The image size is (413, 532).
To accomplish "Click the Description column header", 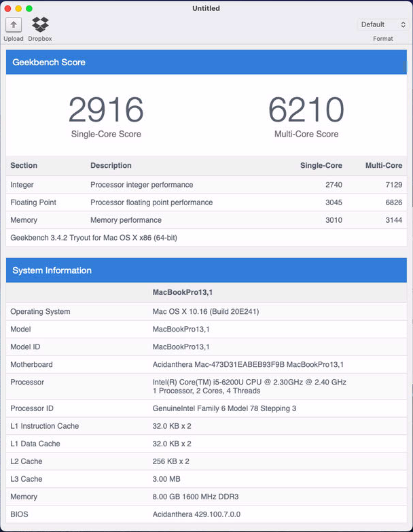I will tap(111, 166).
